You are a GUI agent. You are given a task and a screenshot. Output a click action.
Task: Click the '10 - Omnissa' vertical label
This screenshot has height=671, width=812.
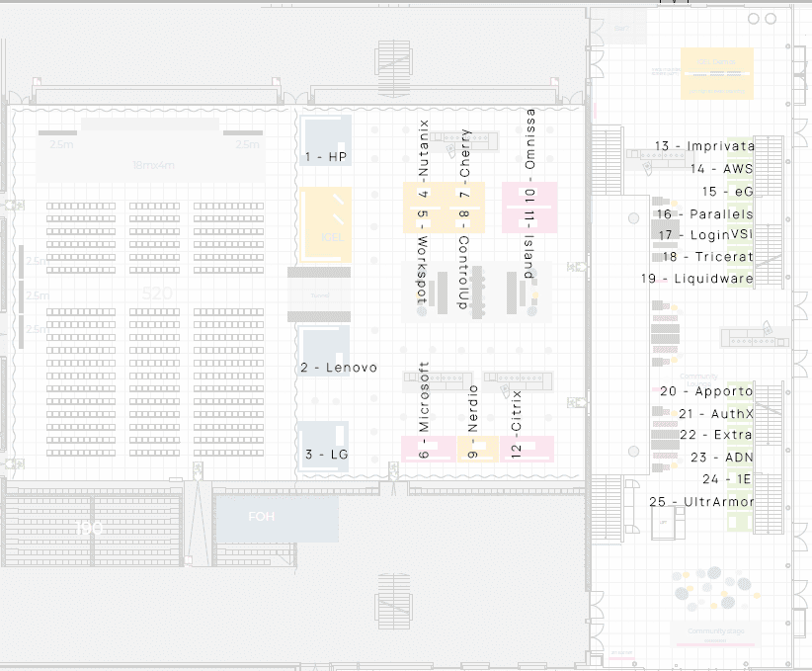529,153
